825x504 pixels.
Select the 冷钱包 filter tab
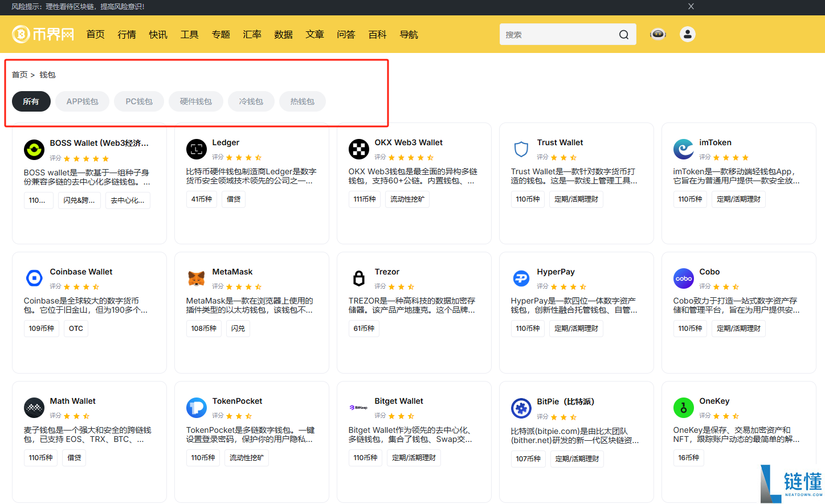point(251,101)
